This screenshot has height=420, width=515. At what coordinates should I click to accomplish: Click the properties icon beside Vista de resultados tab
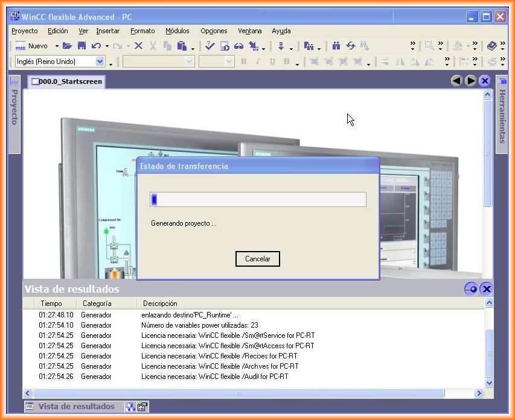[142, 407]
